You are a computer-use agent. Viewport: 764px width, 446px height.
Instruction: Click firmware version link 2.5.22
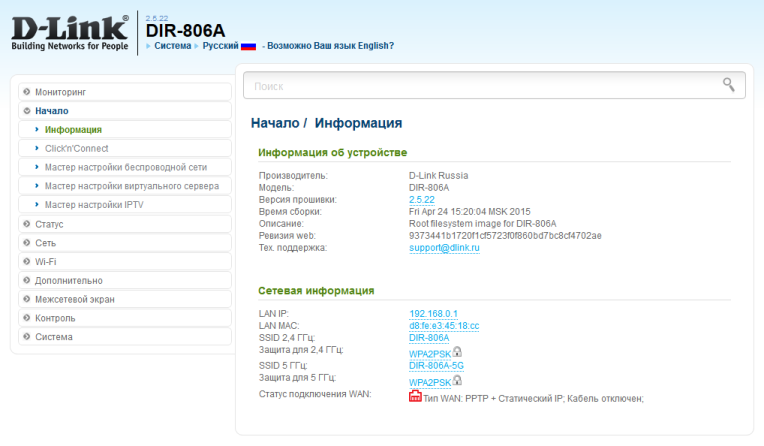421,200
